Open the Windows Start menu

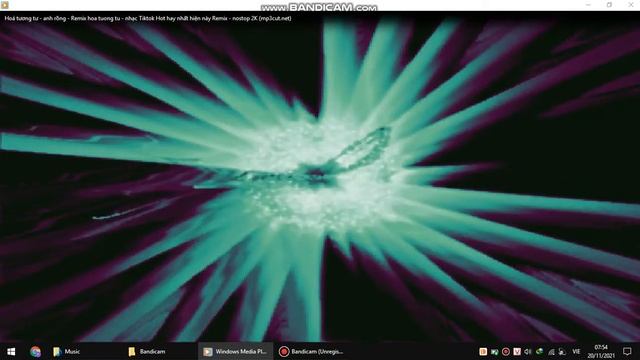(x=11, y=351)
